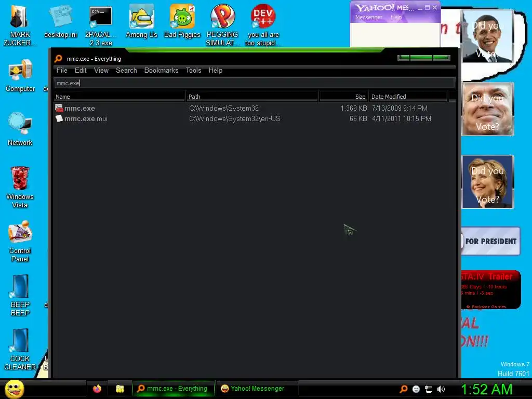Select the Computer desktop icon
The height and width of the screenshot is (399, 532).
click(20, 75)
